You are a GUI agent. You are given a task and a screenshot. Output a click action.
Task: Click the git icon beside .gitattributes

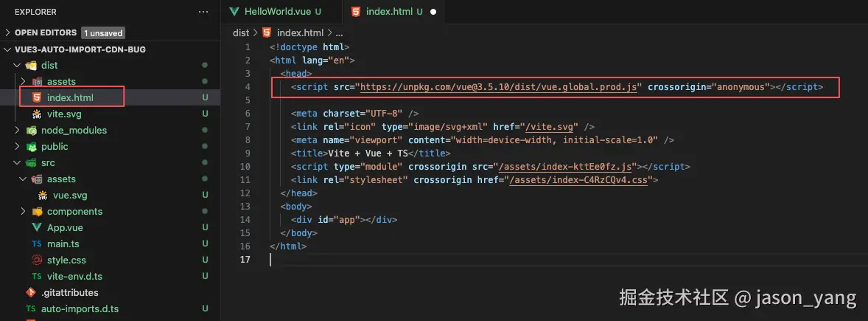31,292
